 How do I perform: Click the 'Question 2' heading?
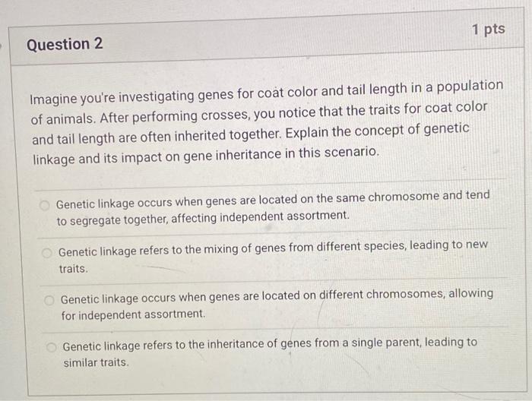point(65,44)
